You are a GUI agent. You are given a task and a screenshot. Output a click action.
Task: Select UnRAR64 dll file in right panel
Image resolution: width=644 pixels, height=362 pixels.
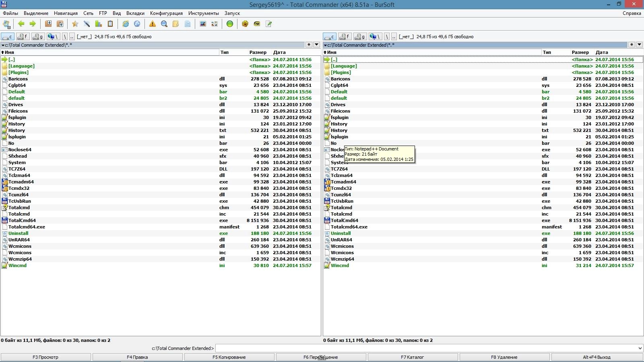483,240
